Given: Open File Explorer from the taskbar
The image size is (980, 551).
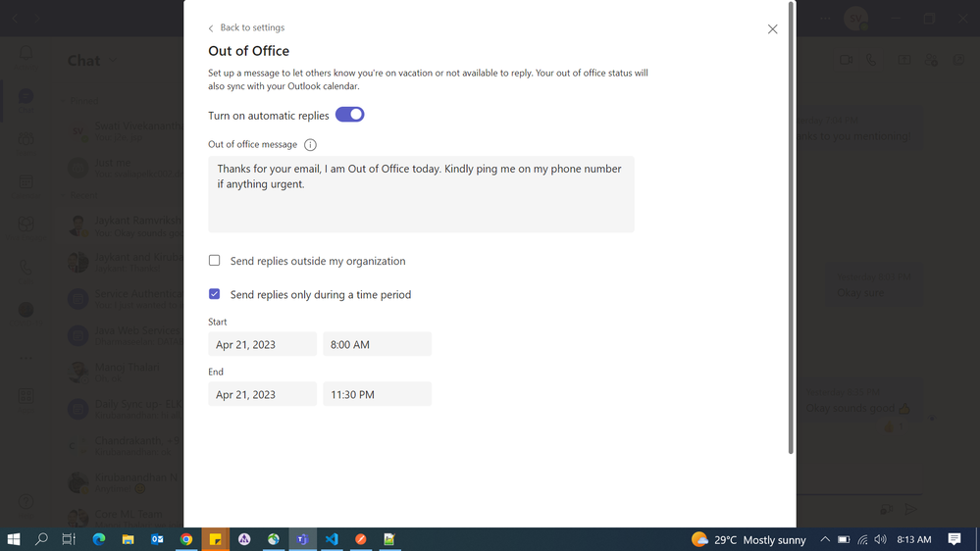Looking at the screenshot, I should 129,539.
